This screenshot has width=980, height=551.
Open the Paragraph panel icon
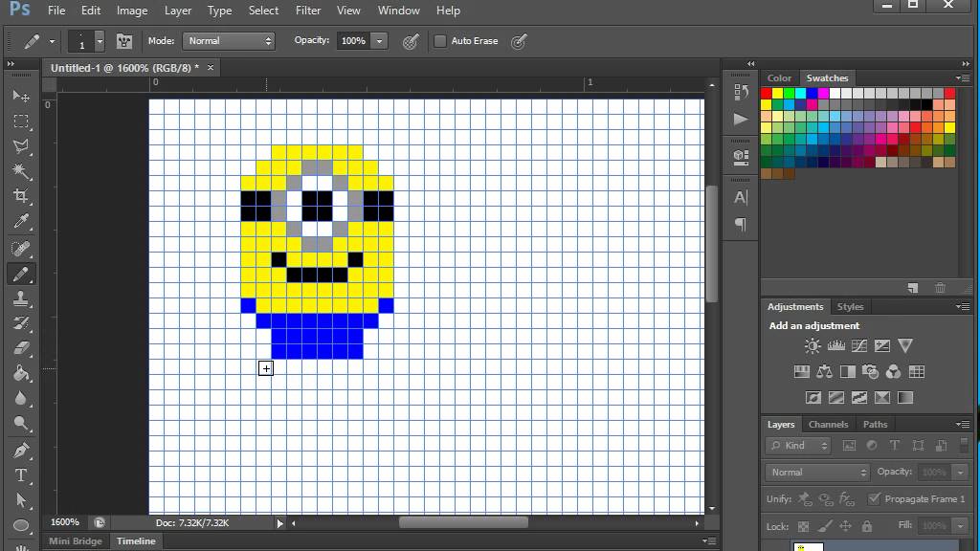[x=741, y=224]
